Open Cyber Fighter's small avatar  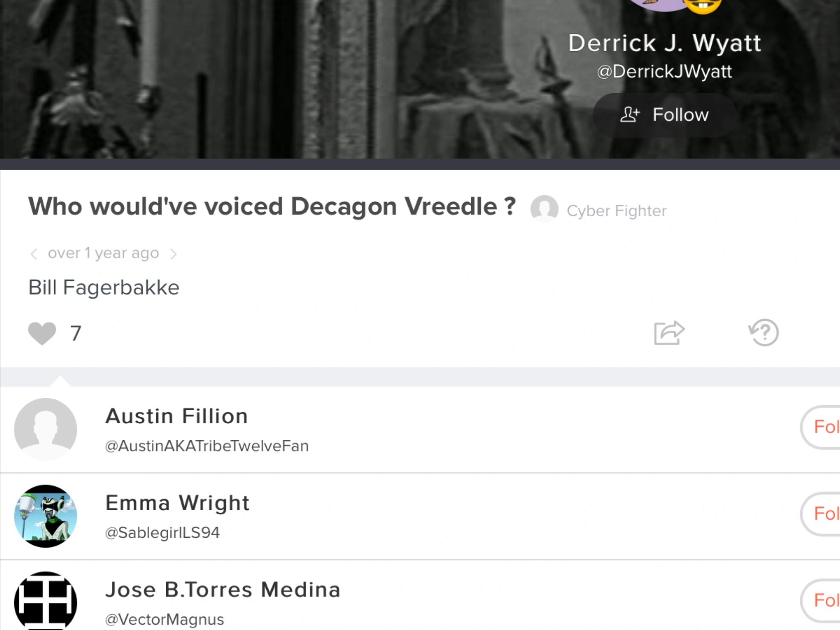[544, 209]
